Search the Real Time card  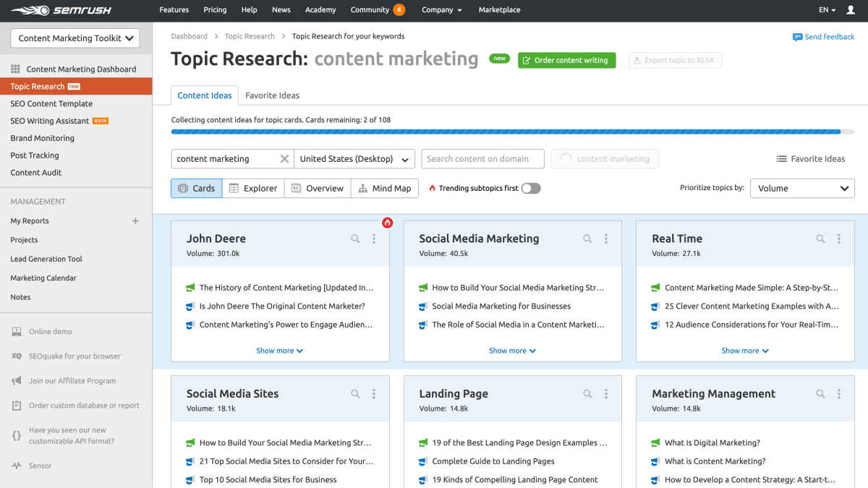click(820, 239)
